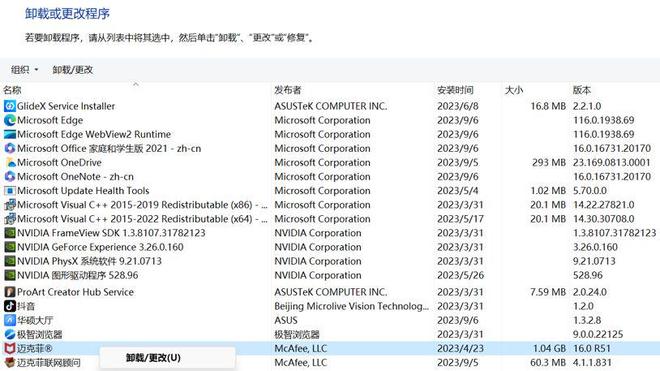
Task: Click the 卸载或更改程序 heading
Action: tap(67, 14)
